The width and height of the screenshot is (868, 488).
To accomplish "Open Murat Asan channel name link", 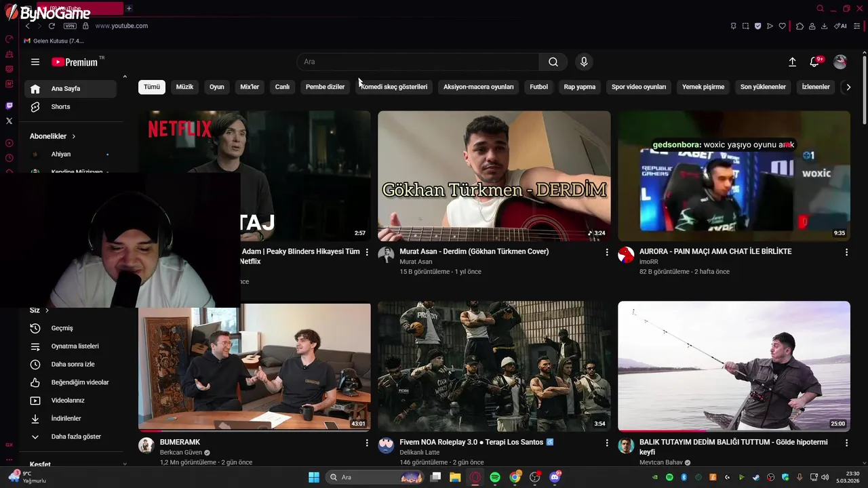I will [416, 262].
